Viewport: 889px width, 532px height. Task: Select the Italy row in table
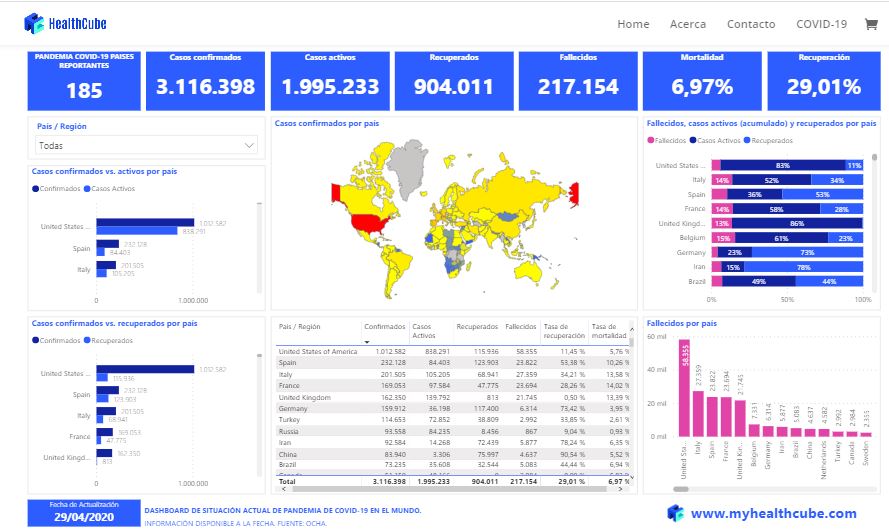(x=454, y=374)
